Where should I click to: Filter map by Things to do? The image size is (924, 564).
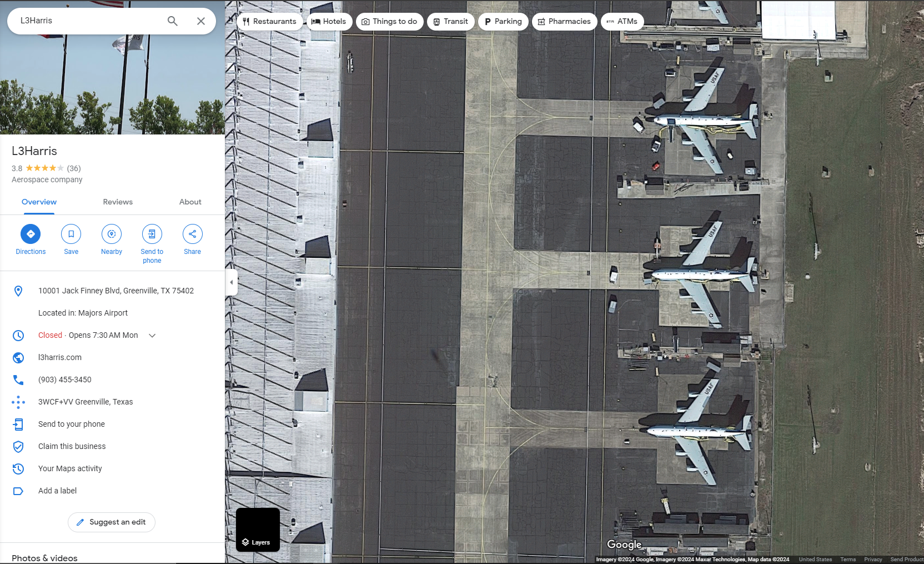390,22
